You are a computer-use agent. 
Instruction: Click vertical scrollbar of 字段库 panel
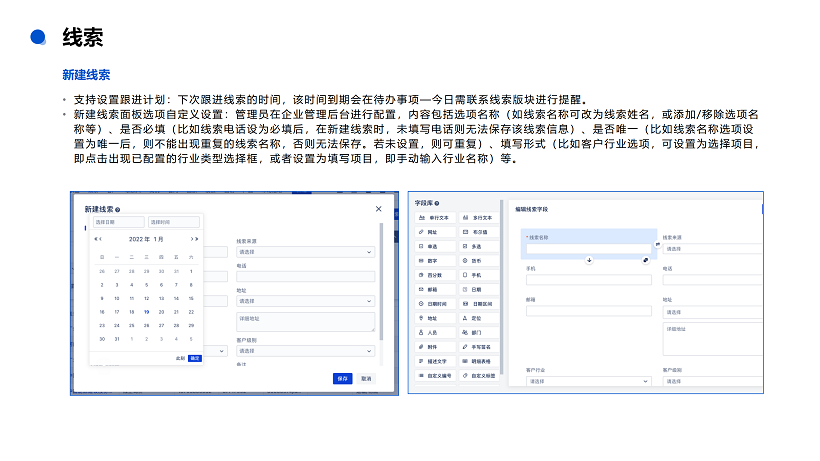tap(502, 287)
